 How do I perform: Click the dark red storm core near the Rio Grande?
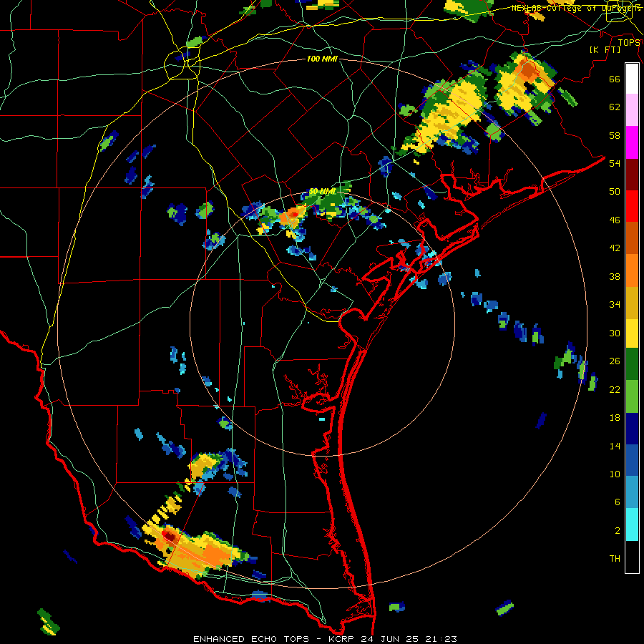[169, 535]
